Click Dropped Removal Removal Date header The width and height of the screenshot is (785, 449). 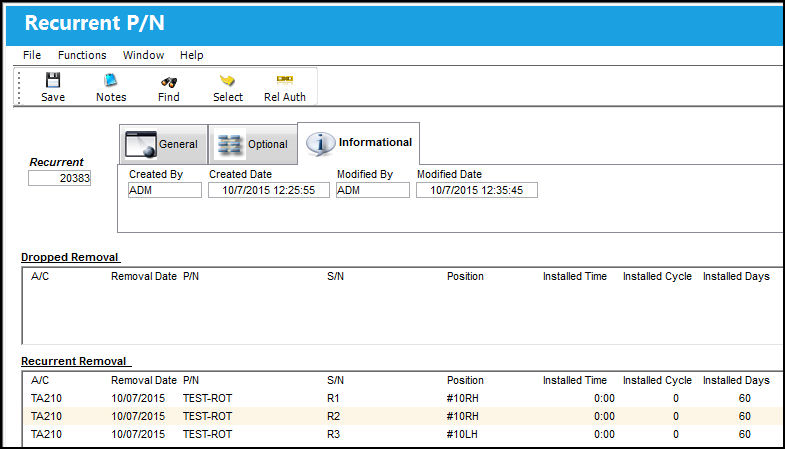point(144,276)
